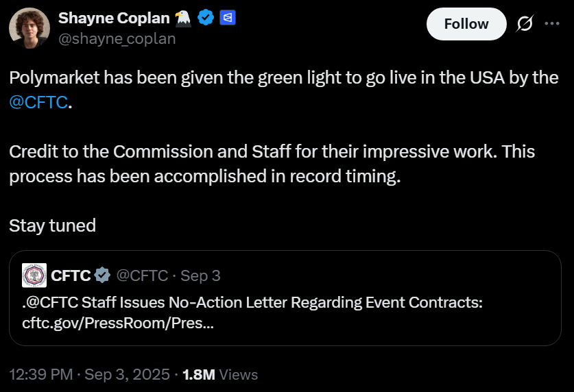
Task: Open the three-dot More options menu
Action: pyautogui.click(x=552, y=24)
